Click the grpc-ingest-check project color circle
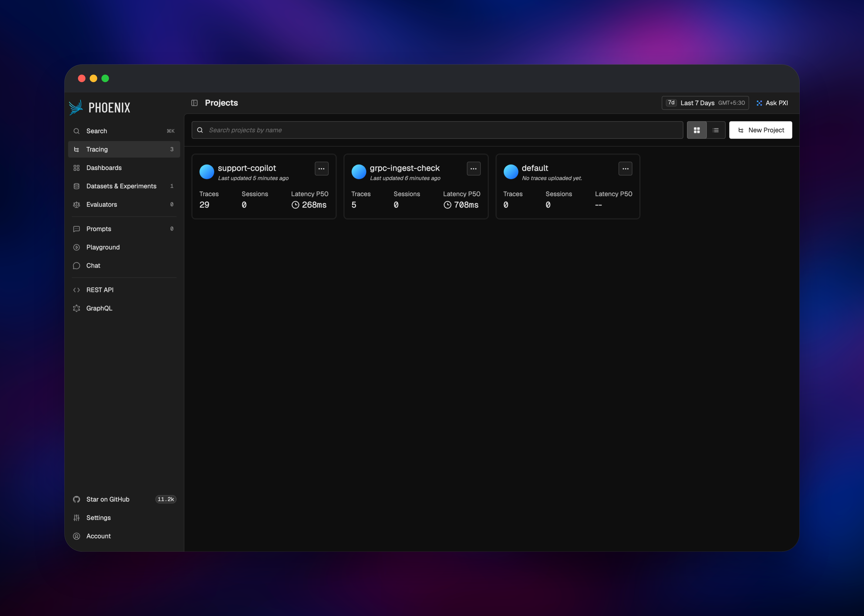The image size is (864, 616). (359, 172)
